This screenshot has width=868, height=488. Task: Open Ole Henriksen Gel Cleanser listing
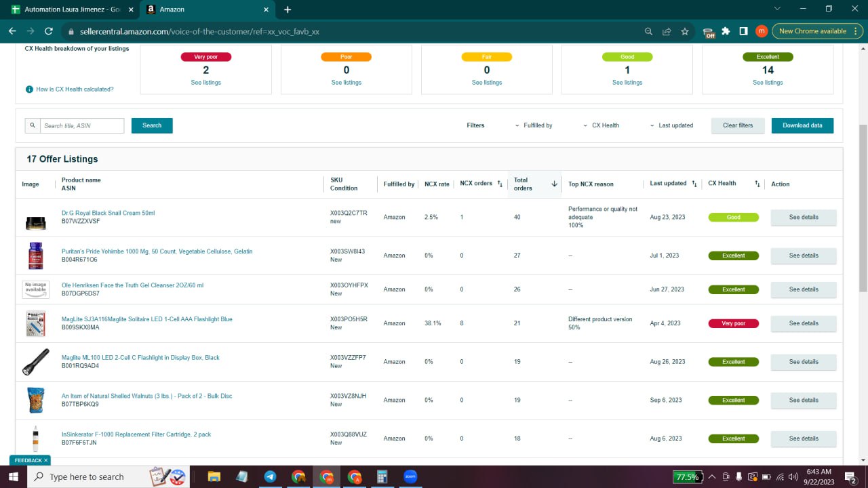coord(132,285)
